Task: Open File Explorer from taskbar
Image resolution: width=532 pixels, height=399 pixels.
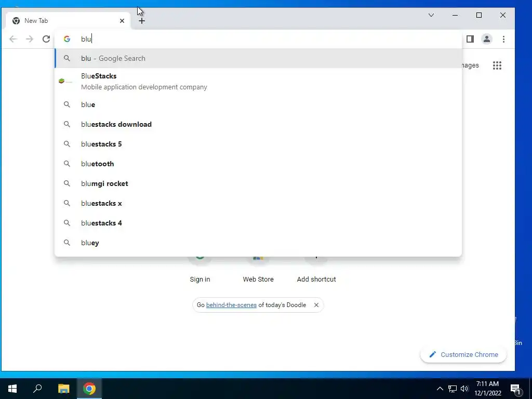Action: coord(63,389)
